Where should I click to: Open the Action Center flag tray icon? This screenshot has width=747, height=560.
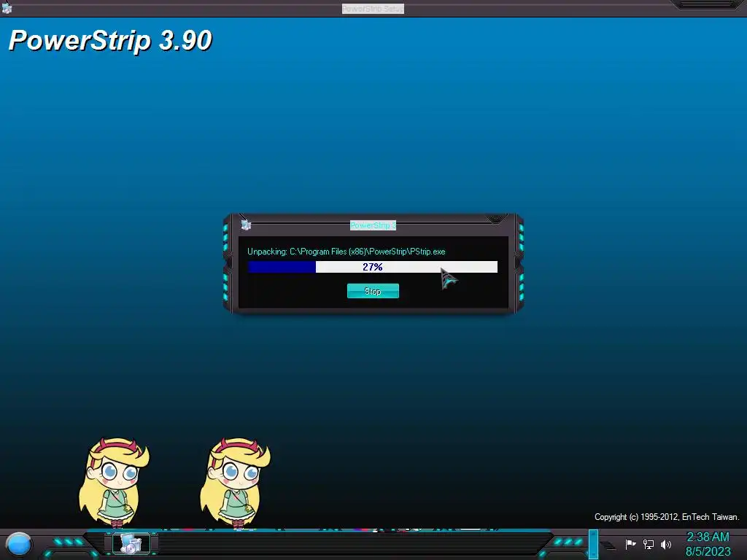[x=631, y=544]
